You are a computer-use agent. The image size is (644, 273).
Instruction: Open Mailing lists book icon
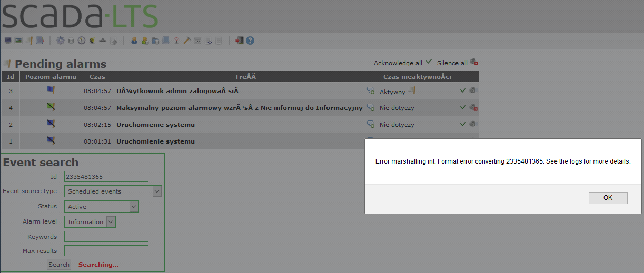[166, 41]
